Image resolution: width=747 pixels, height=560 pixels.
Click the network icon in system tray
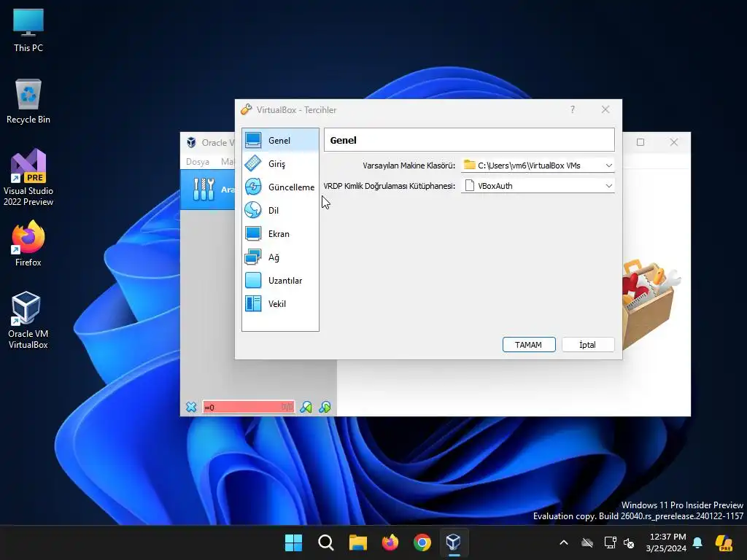click(x=611, y=542)
